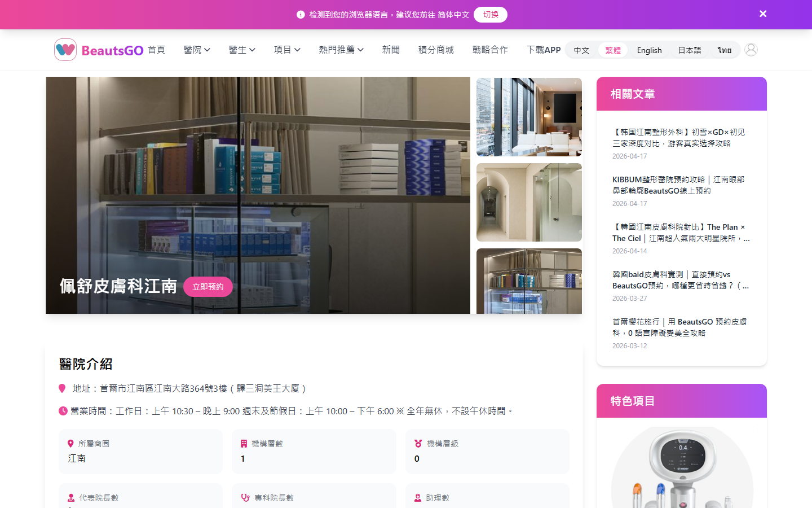Viewport: 812px width, 508px height.
Task: Click the date 2026-03-27
Action: pyautogui.click(x=630, y=299)
